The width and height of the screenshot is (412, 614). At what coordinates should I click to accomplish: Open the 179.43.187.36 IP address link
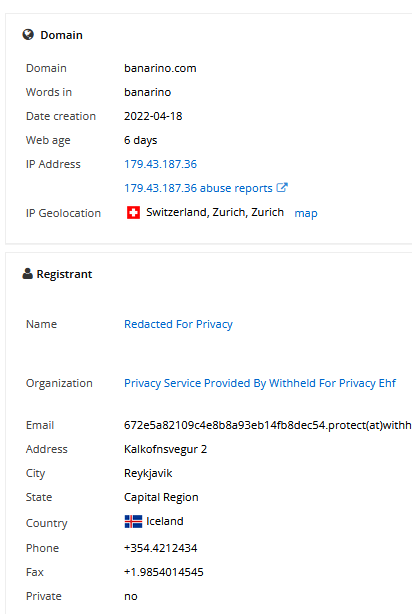[160, 164]
